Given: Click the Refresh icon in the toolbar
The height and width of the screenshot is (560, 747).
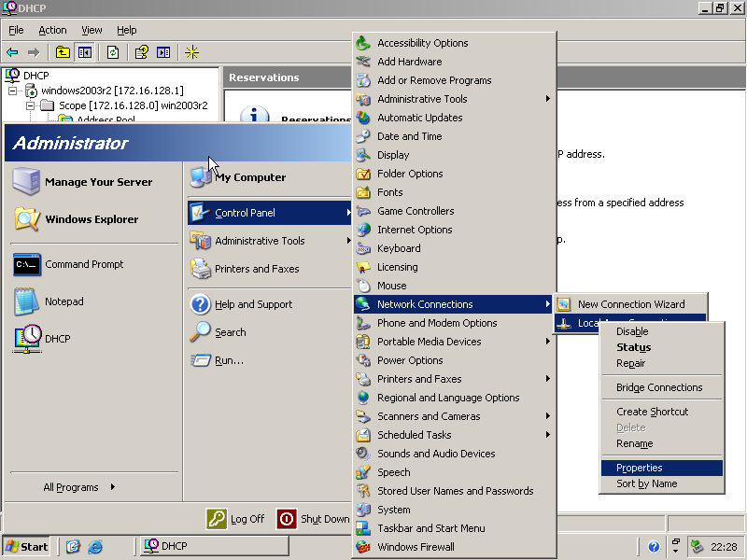Looking at the screenshot, I should click(x=113, y=52).
